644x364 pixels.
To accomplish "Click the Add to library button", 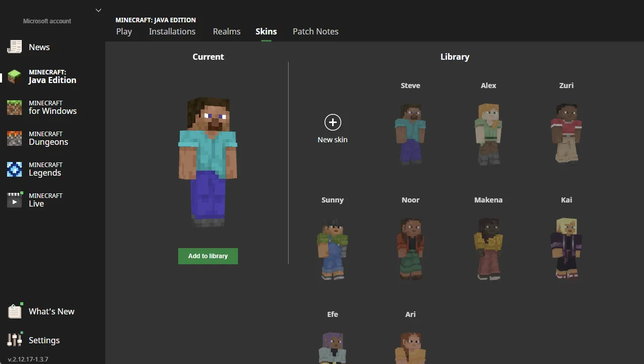I will 208,256.
